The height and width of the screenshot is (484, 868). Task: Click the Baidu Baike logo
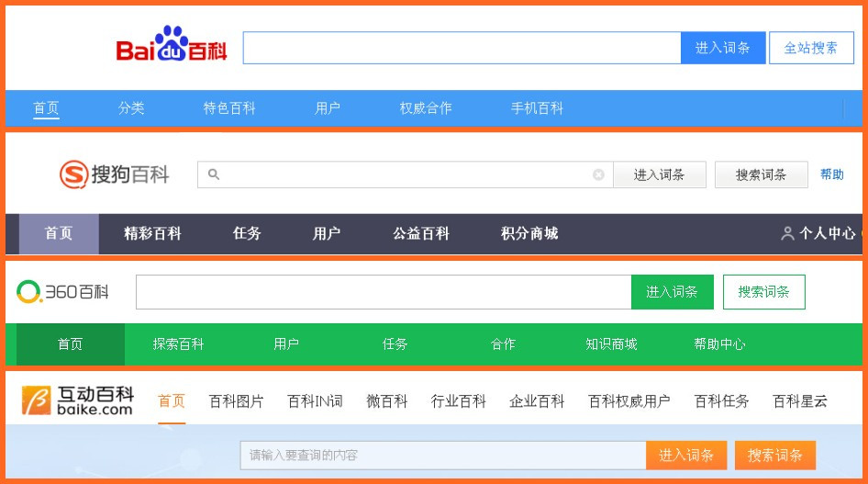click(x=172, y=44)
